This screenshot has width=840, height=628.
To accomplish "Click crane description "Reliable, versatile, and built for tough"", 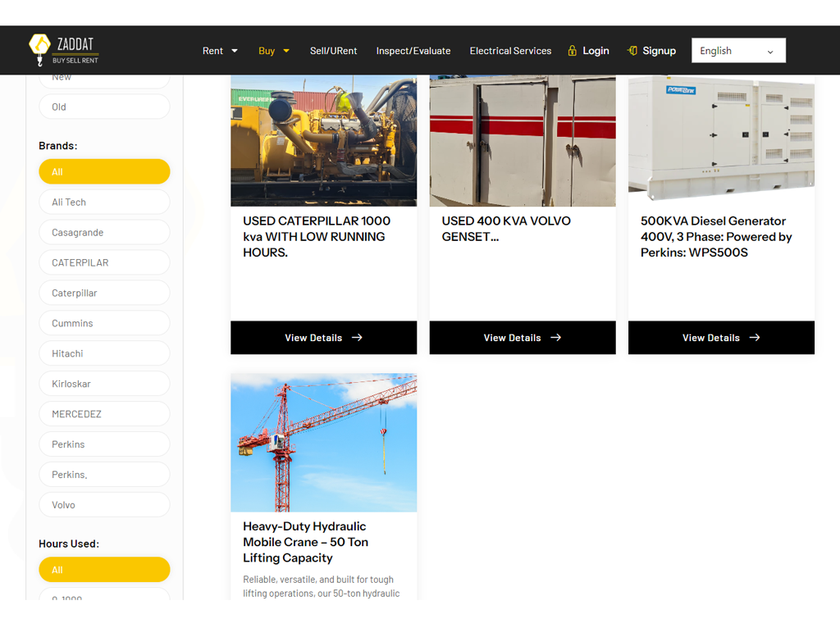I will coord(318,580).
